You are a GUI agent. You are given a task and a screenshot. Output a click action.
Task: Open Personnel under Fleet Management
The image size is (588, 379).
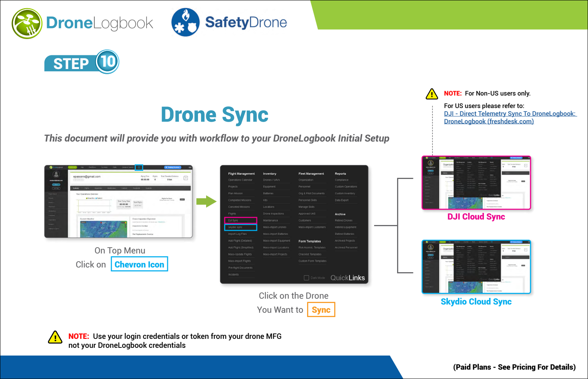[304, 186]
